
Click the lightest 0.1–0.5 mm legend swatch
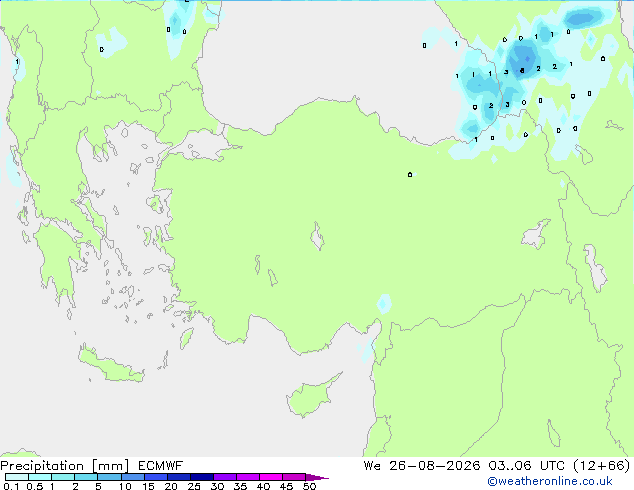coord(17,477)
